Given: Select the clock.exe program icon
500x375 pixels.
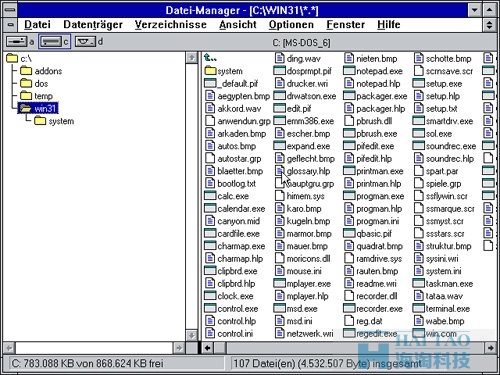Looking at the screenshot, I should coord(210,296).
